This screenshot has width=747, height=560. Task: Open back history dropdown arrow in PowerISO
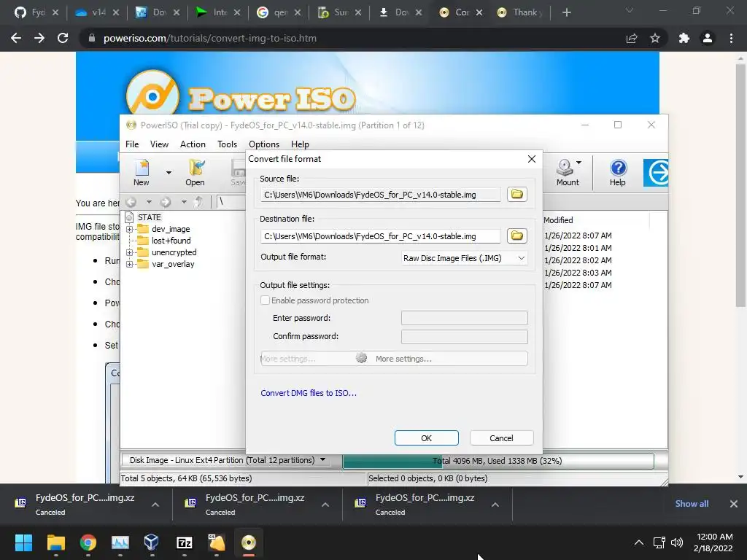click(149, 202)
